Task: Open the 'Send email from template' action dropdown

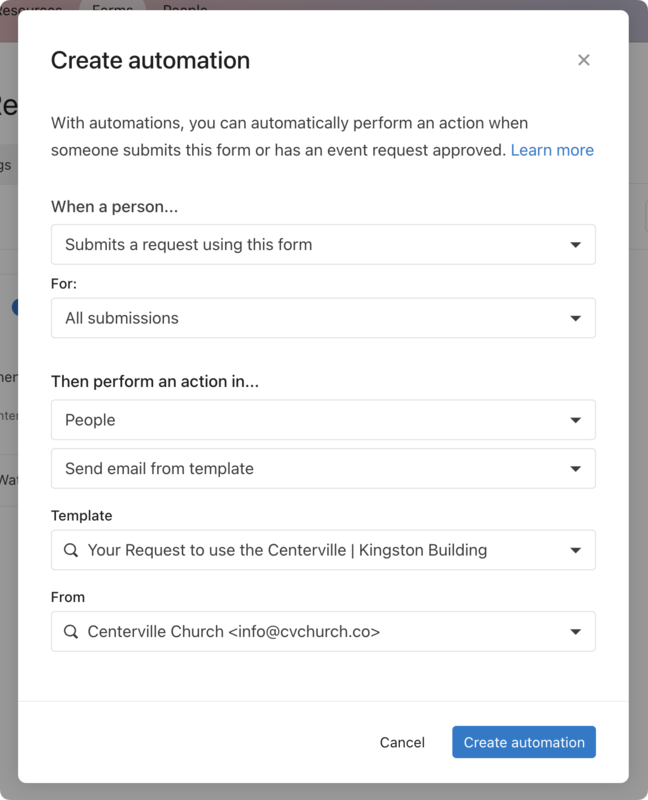Action: coord(323,468)
